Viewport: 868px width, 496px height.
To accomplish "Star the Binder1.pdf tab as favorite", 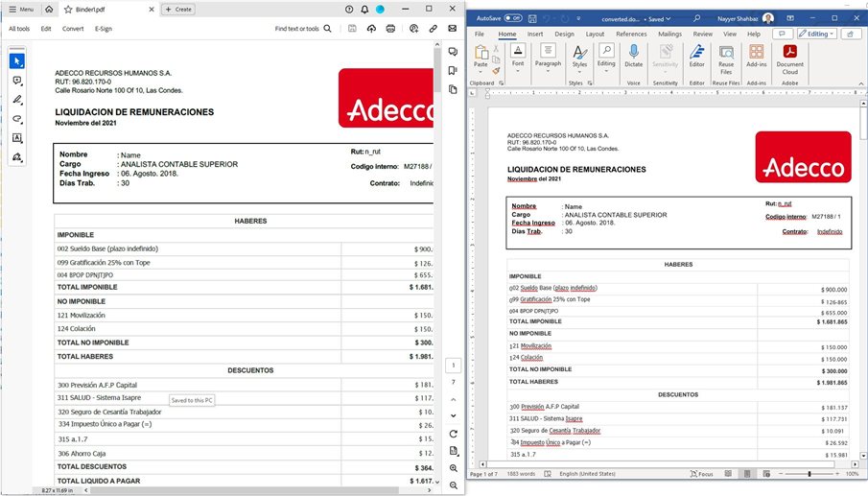I will [x=67, y=9].
